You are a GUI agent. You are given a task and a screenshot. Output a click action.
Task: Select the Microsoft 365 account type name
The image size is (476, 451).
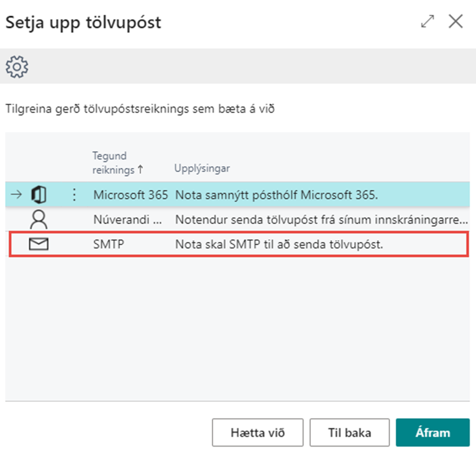click(130, 195)
